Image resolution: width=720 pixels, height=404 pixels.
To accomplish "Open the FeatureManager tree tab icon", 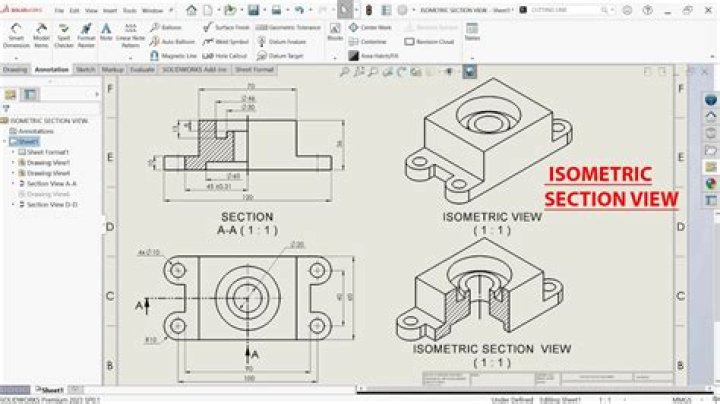I will click(x=11, y=95).
